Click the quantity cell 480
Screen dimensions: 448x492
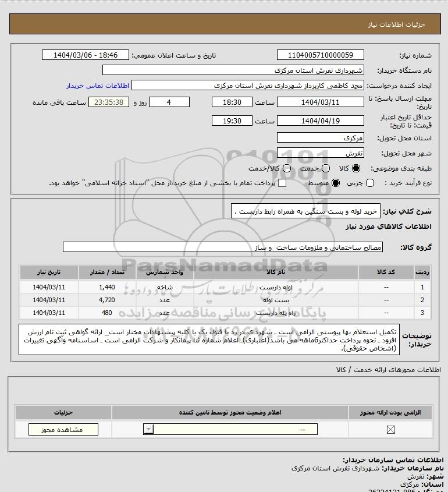107,313
